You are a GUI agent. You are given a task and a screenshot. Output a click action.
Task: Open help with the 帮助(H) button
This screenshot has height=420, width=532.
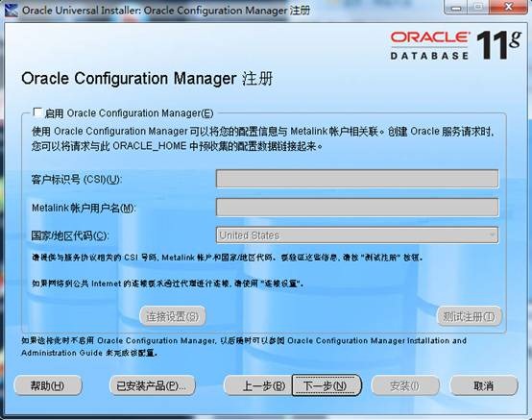[x=47, y=385]
